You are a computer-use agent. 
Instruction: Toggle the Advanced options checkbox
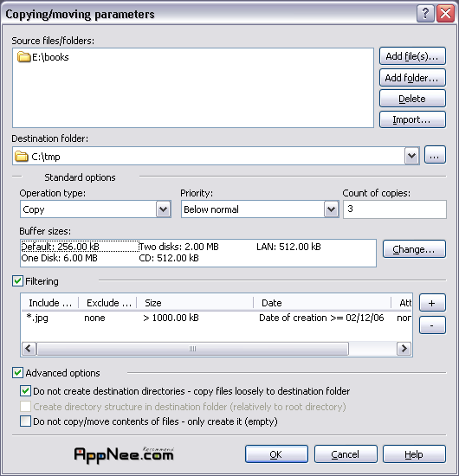[x=17, y=373]
